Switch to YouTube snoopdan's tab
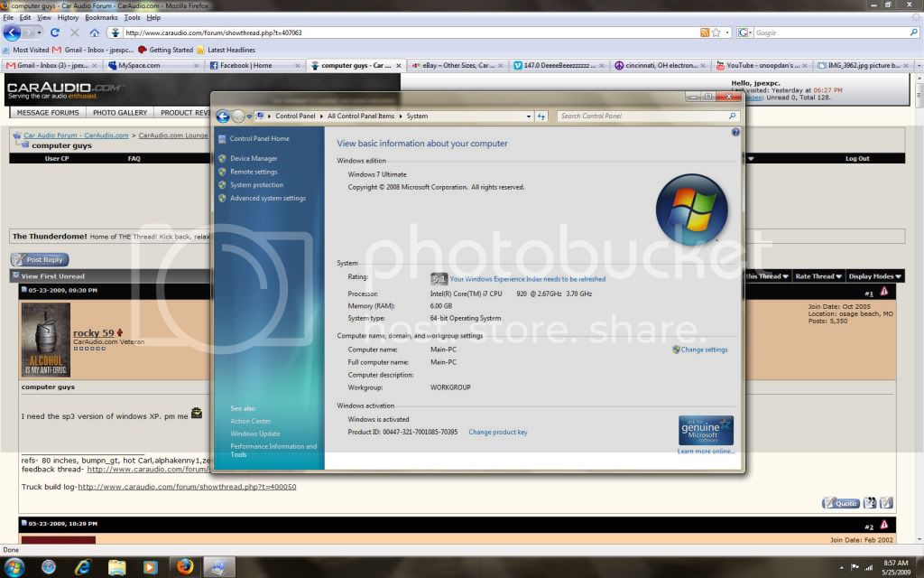Image resolution: width=924 pixels, height=578 pixels. (x=762, y=65)
